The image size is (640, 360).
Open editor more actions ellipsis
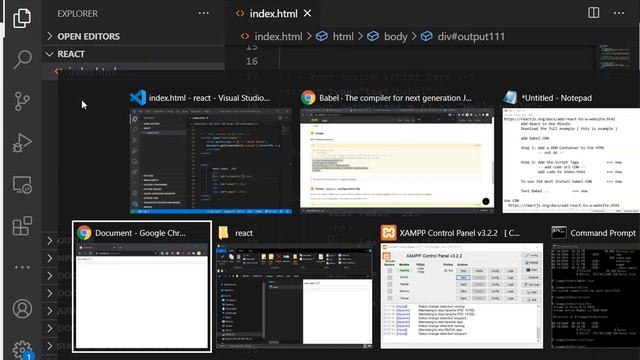pyautogui.click(x=619, y=13)
